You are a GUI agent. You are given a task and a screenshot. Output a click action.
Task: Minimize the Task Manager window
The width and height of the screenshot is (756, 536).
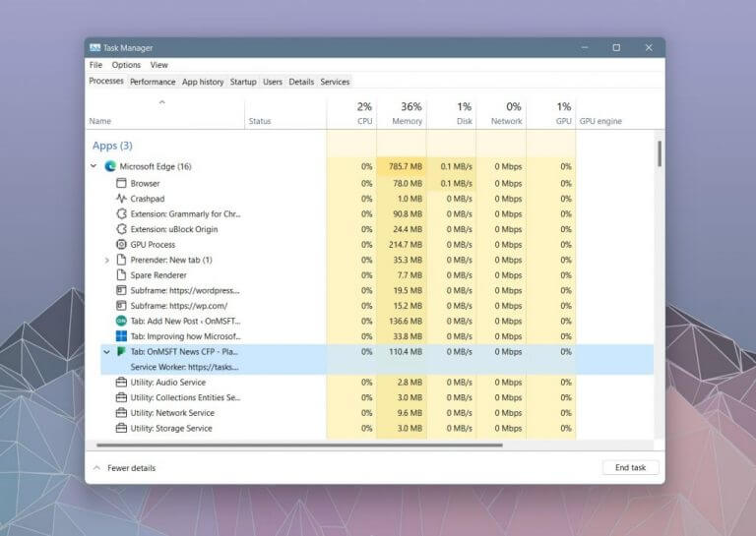click(x=585, y=47)
